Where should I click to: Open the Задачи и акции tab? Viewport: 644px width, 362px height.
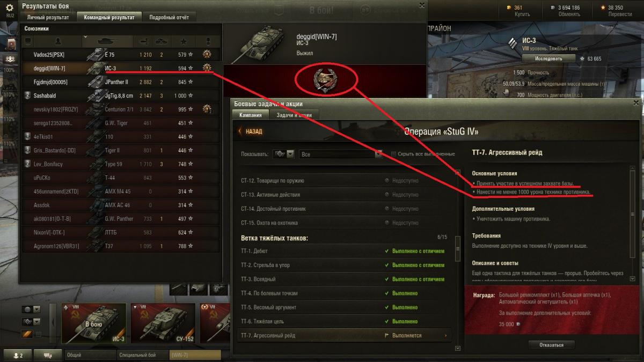click(x=294, y=115)
